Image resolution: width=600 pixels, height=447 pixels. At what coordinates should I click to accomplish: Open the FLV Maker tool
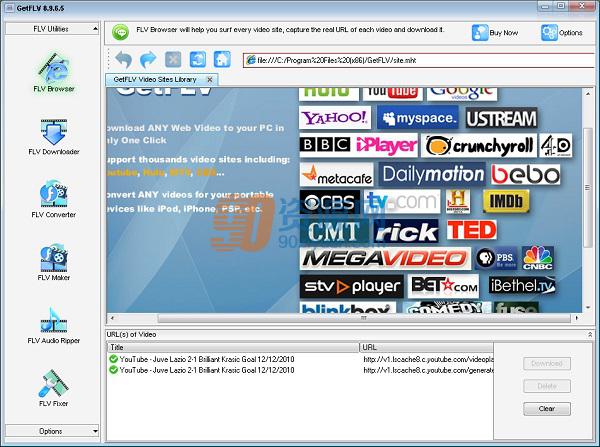pyautogui.click(x=54, y=262)
